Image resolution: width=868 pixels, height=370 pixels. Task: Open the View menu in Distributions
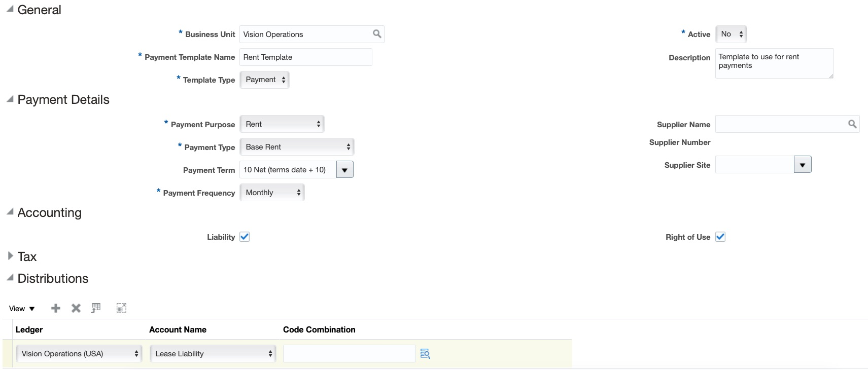(22, 309)
